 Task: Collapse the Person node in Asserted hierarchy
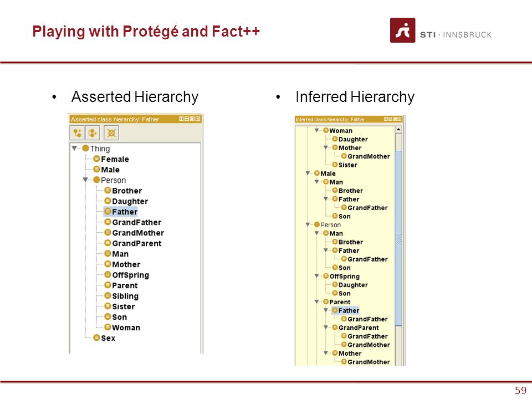tap(85, 180)
